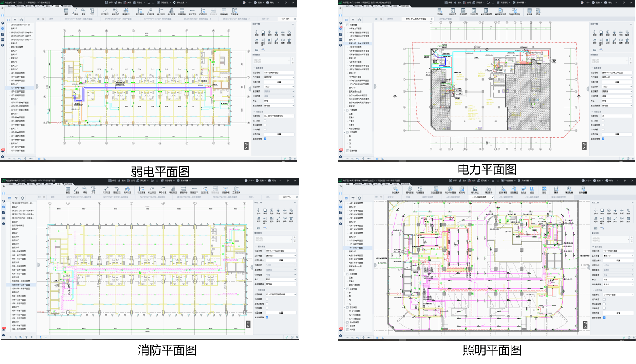This screenshot has height=364, width=636.
Task: Switch to the 电气 ribbon tab in top-left window
Action: point(38,6)
